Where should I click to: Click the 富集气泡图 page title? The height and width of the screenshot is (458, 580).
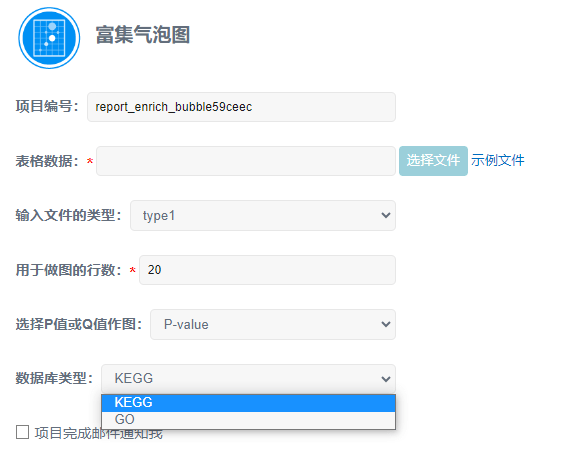click(x=143, y=35)
